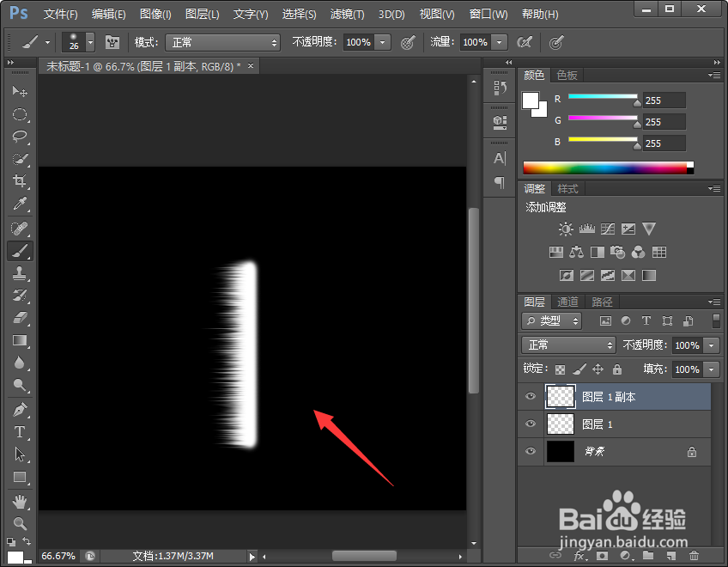This screenshot has width=728, height=567.
Task: Add a Levels adjustment
Action: point(587,229)
